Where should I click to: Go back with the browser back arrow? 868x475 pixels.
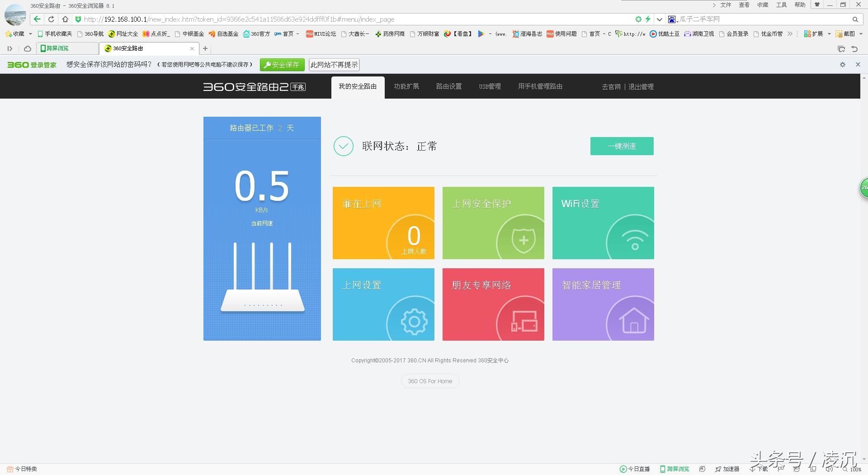pyautogui.click(x=37, y=19)
